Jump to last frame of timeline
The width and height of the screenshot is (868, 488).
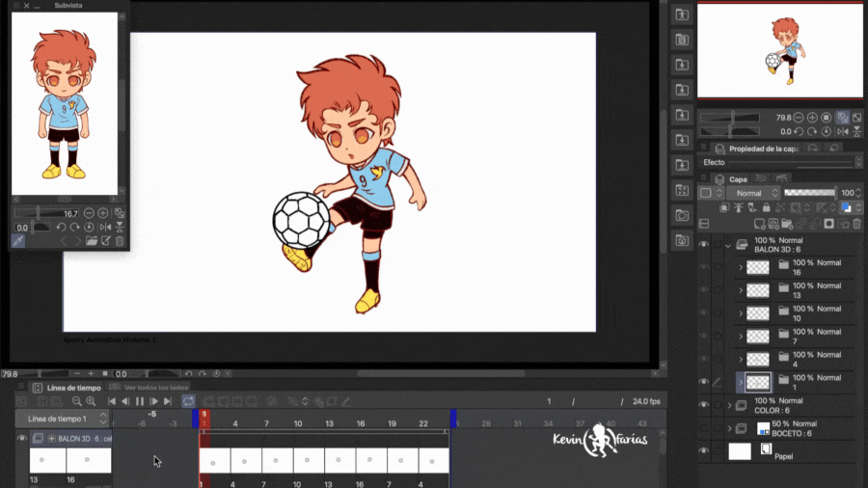coord(168,401)
